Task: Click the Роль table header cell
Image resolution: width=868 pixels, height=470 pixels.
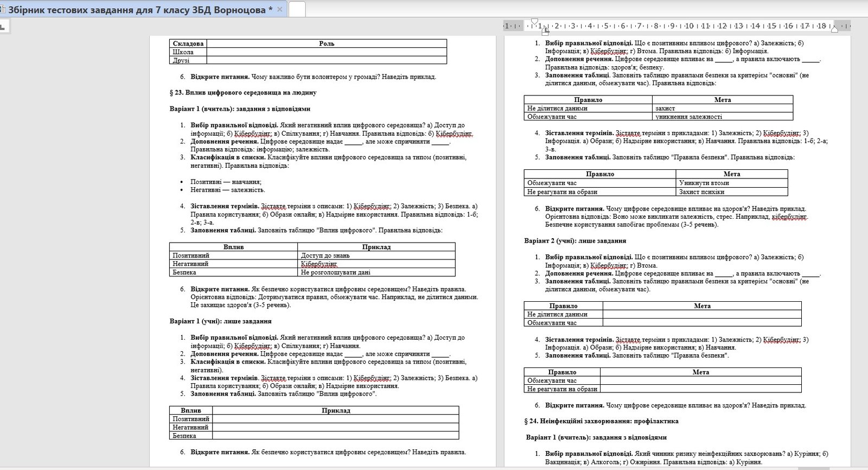Action: click(x=327, y=43)
